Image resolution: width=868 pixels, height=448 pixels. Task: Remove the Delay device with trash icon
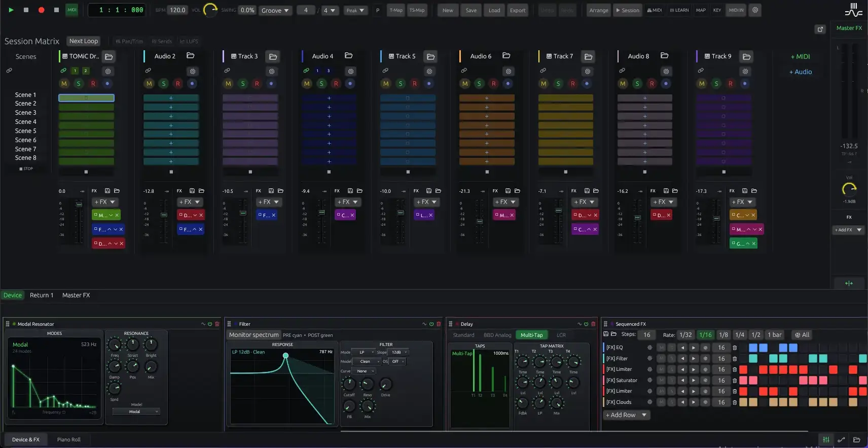point(593,324)
